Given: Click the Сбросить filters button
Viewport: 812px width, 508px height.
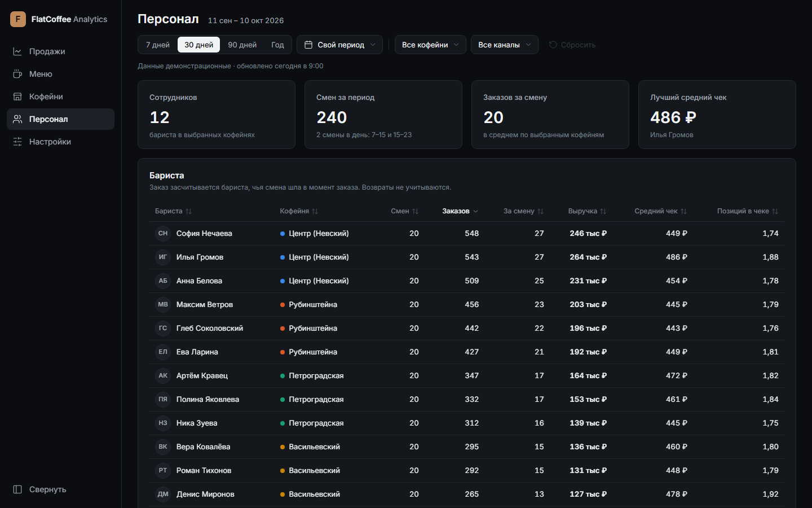Looking at the screenshot, I should 572,45.
